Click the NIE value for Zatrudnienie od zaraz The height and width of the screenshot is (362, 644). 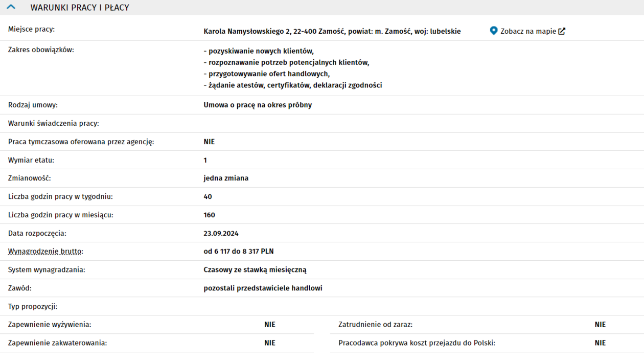(x=600, y=325)
